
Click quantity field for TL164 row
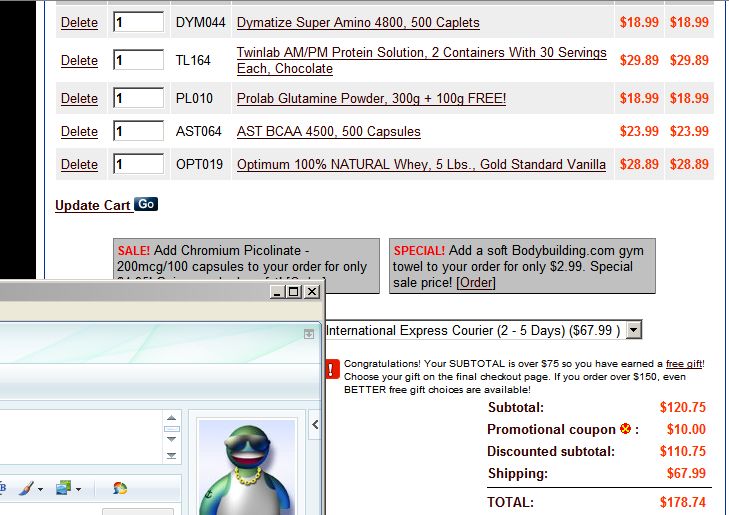click(x=139, y=60)
